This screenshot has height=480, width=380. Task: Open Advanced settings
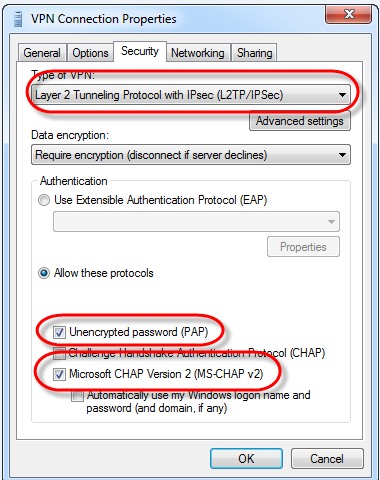coord(300,121)
